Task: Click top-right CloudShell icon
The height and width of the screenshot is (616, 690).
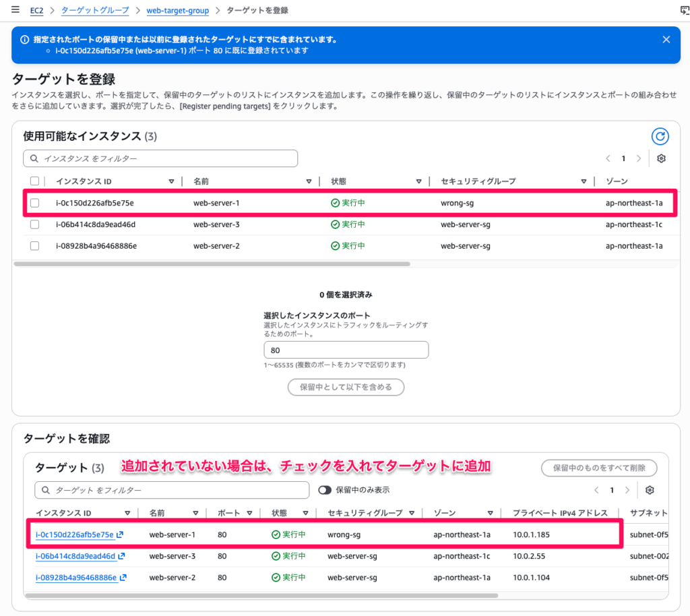Action: click(685, 11)
